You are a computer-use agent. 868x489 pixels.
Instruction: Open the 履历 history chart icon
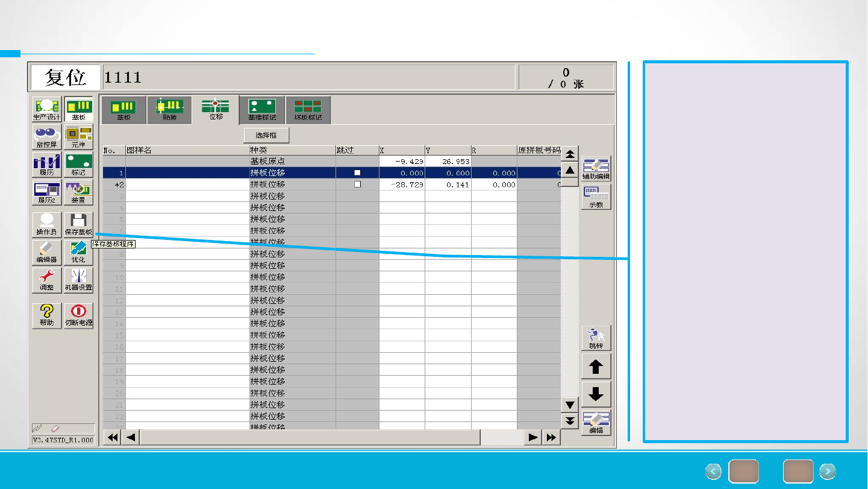[46, 165]
